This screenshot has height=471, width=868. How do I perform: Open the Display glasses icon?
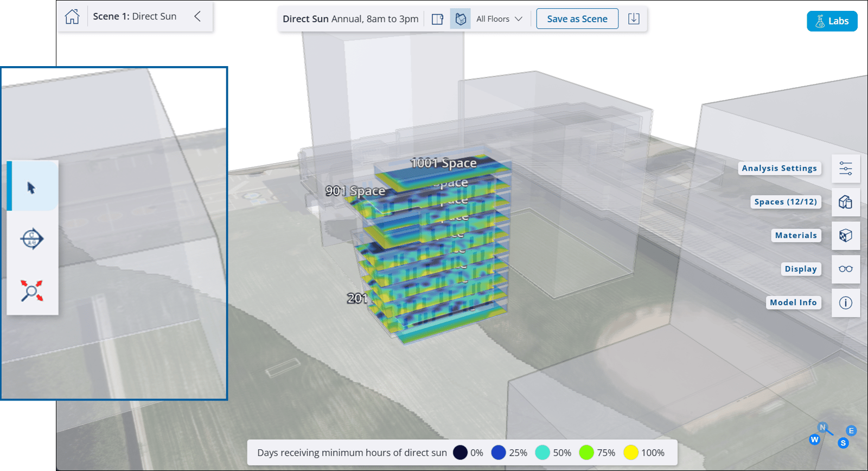(x=846, y=269)
